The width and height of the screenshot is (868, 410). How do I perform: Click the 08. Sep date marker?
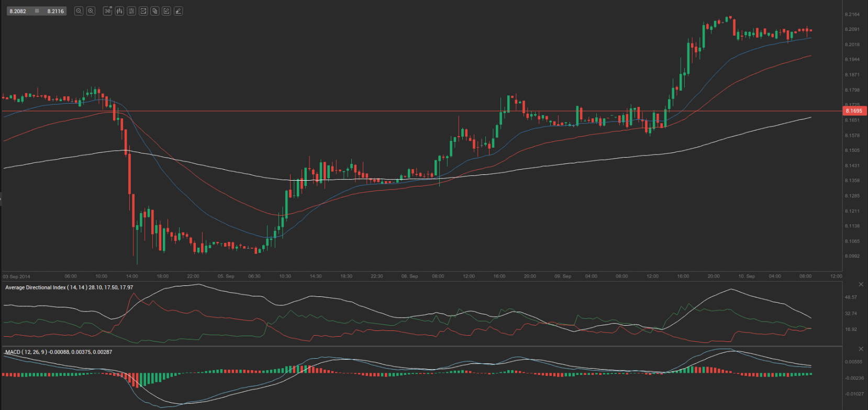[x=409, y=276]
